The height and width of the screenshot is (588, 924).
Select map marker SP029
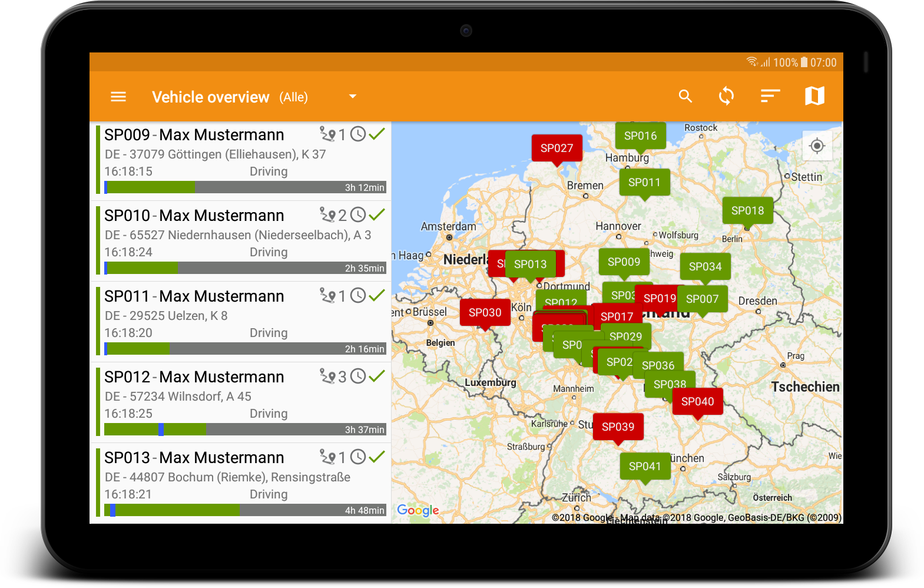625,336
